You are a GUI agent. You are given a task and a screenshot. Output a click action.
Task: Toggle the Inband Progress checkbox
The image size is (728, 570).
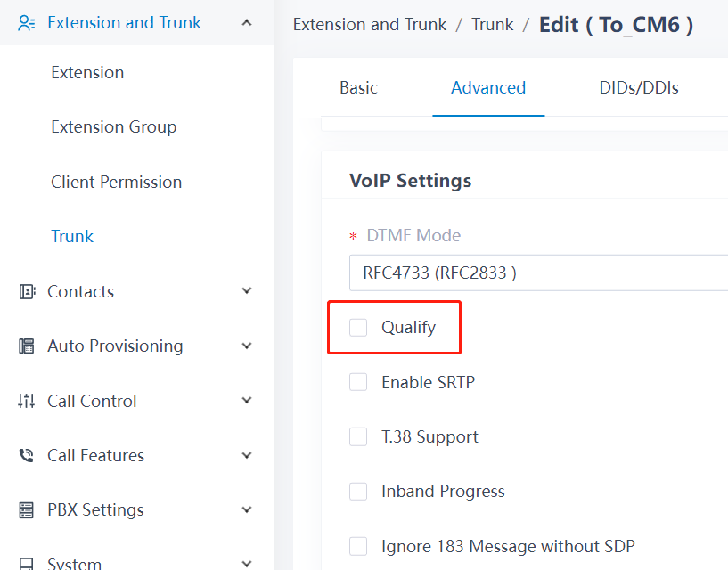point(358,491)
